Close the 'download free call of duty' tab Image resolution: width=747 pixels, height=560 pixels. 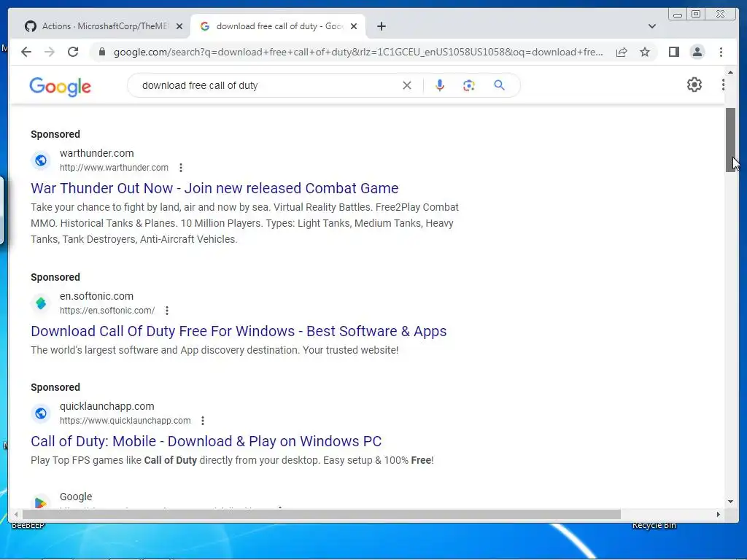pos(354,27)
